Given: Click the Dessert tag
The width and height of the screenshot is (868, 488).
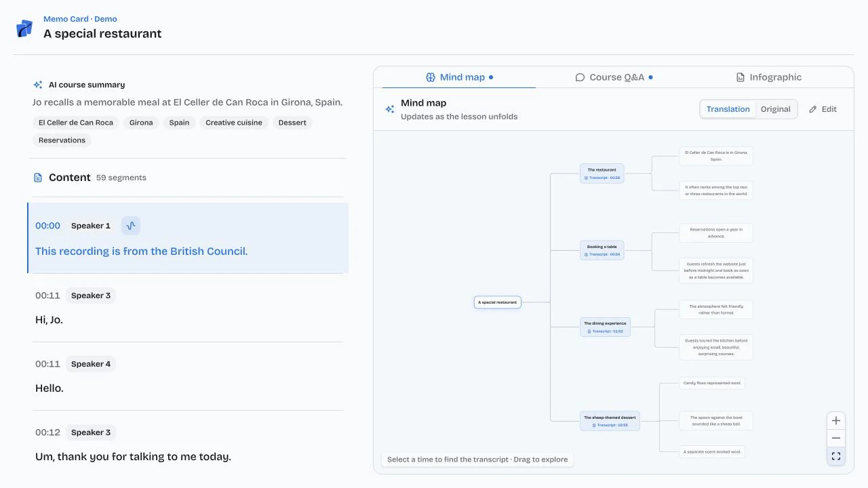Looking at the screenshot, I should (292, 123).
